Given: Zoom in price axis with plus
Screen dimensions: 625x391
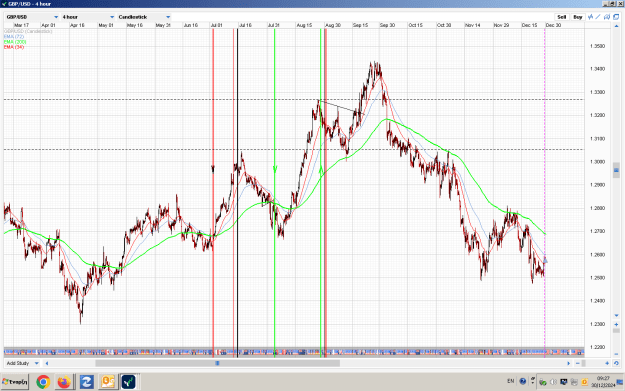Looking at the screenshot, I should click(616, 324).
